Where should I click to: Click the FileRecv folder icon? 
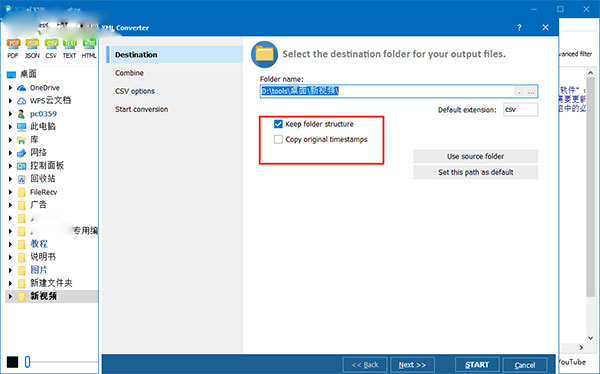22,192
